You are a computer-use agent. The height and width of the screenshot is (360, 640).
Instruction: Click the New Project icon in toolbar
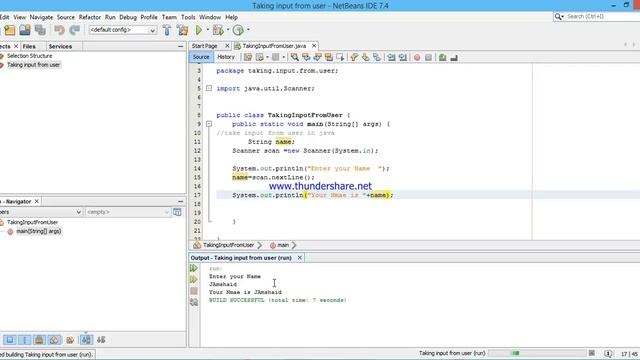point(9,30)
